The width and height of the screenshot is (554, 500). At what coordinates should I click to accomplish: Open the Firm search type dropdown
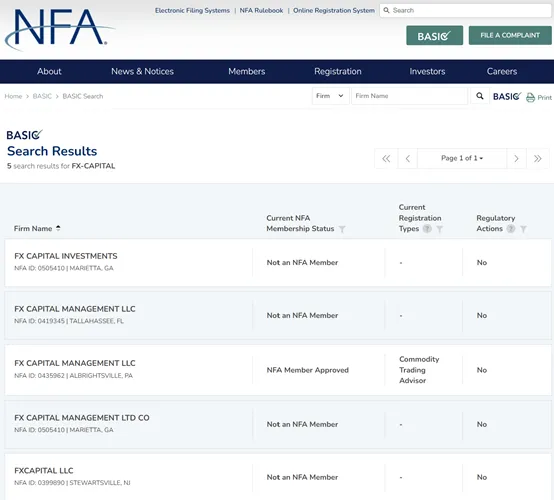coord(330,96)
